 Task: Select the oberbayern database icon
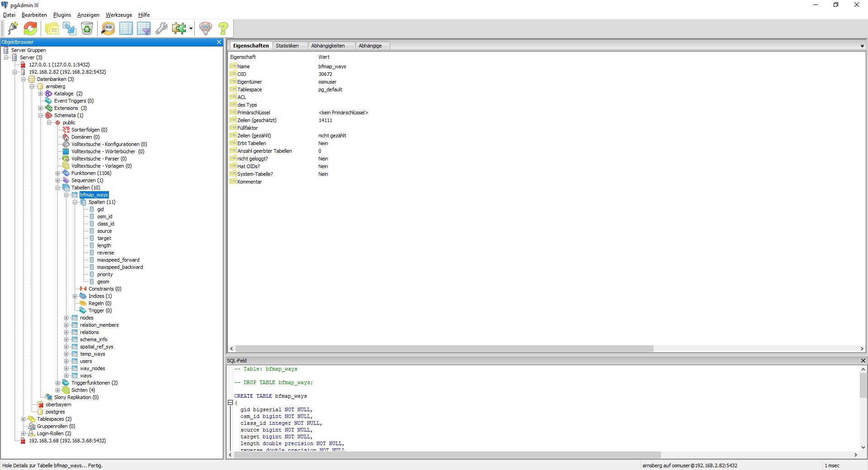(40, 404)
